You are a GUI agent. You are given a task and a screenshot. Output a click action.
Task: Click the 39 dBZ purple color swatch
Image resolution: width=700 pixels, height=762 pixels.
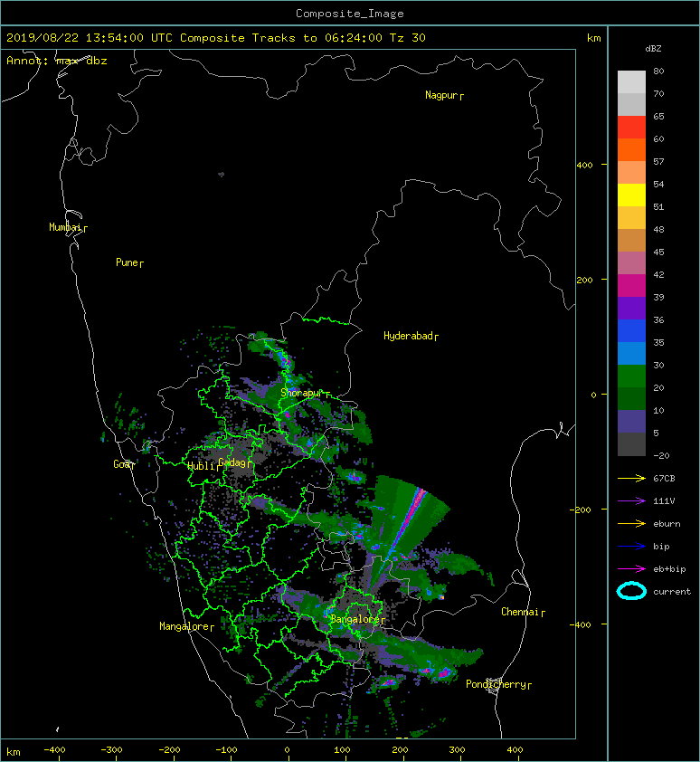pos(631,308)
